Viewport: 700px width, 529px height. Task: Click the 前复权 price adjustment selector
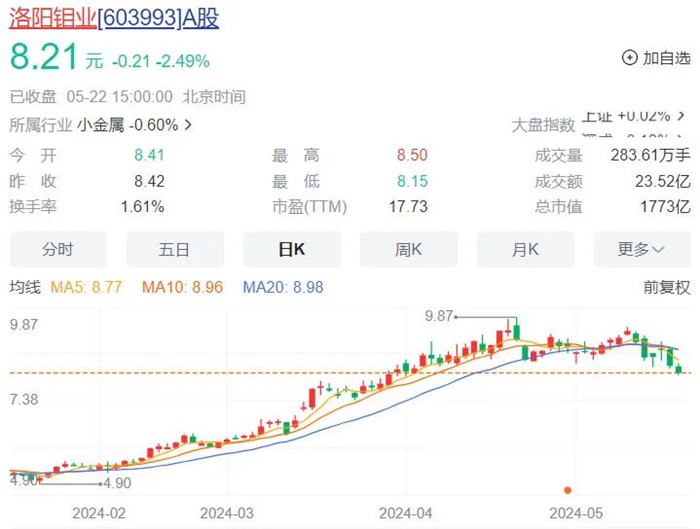pos(666,287)
